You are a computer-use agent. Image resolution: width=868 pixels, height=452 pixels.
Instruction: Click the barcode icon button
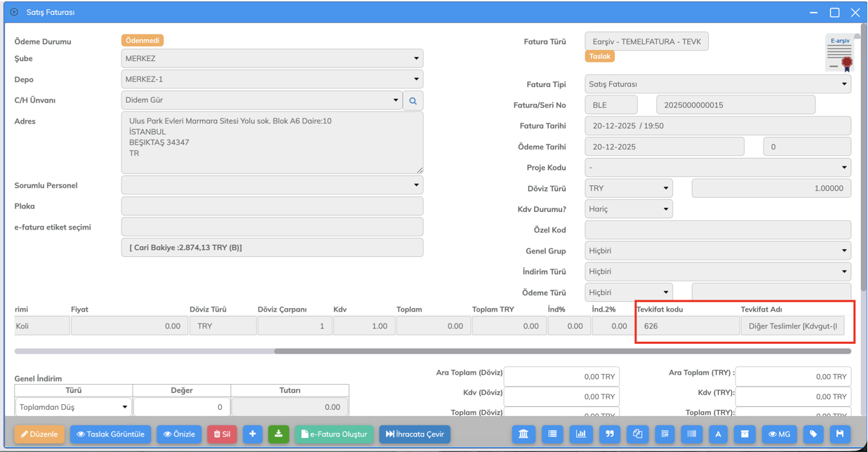(x=692, y=434)
